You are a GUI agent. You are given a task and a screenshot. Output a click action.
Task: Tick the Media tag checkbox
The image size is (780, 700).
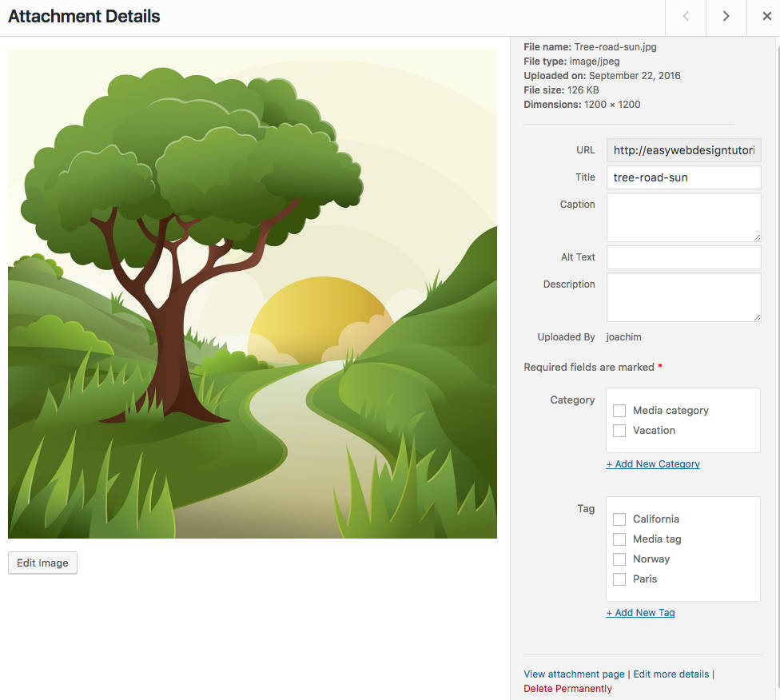[x=619, y=539]
